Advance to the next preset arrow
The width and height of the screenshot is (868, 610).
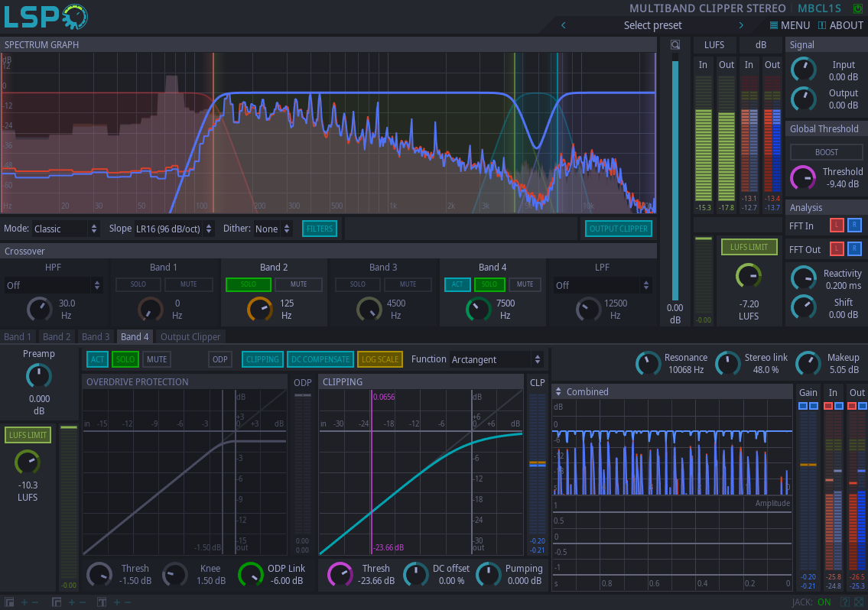740,25
